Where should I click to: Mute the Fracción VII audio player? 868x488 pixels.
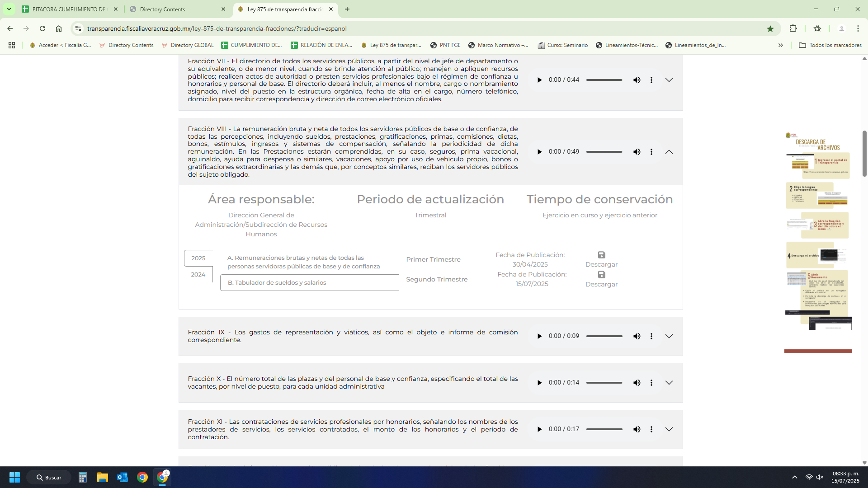coord(637,80)
